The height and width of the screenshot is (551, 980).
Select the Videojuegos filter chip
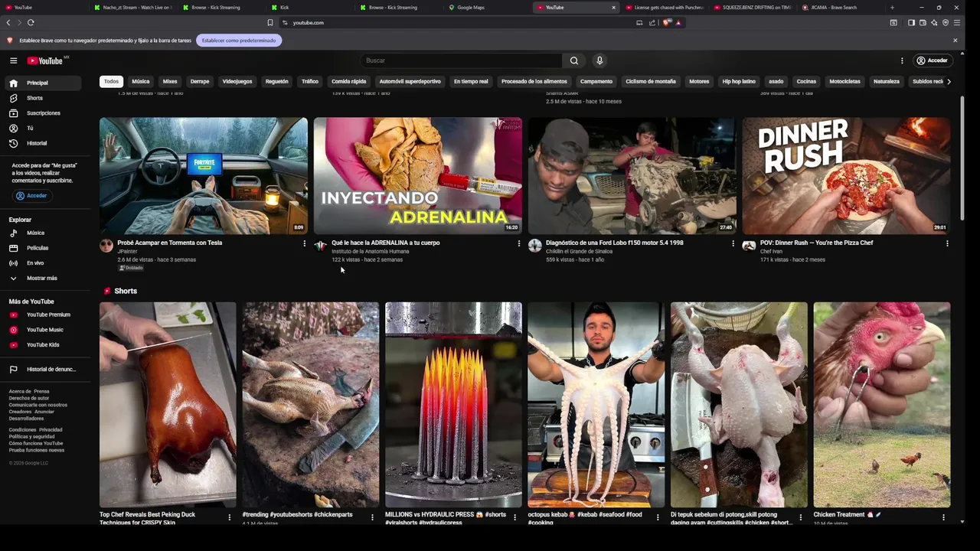(237, 81)
